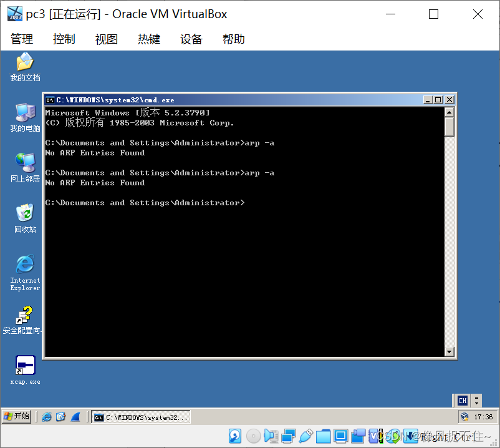Select the 网上邻居 desktop icon
This screenshot has width=500, height=448.
(x=25, y=168)
